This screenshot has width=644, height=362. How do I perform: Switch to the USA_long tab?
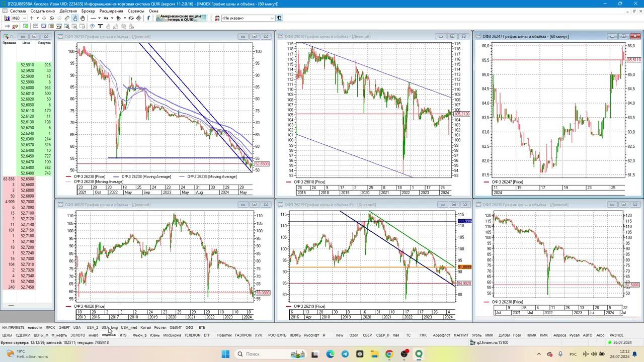tap(109, 327)
